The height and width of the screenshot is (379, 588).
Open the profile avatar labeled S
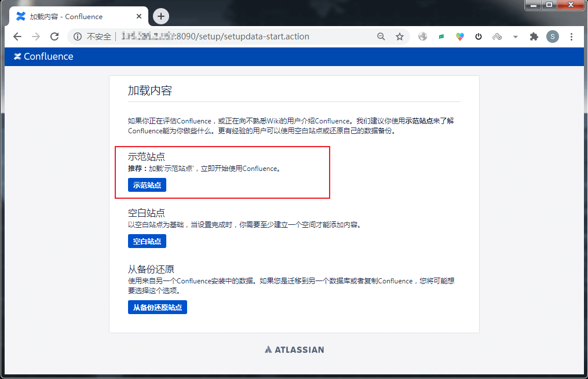click(x=553, y=37)
